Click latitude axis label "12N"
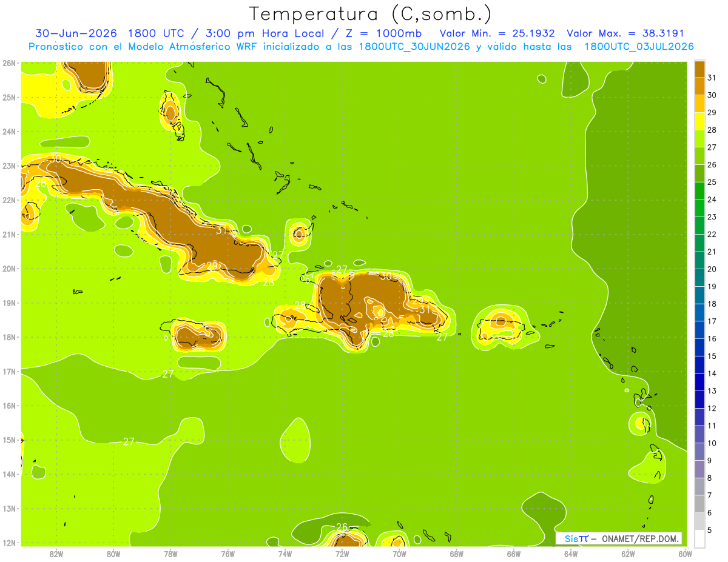Screen dimensions: 728x562 8,543
